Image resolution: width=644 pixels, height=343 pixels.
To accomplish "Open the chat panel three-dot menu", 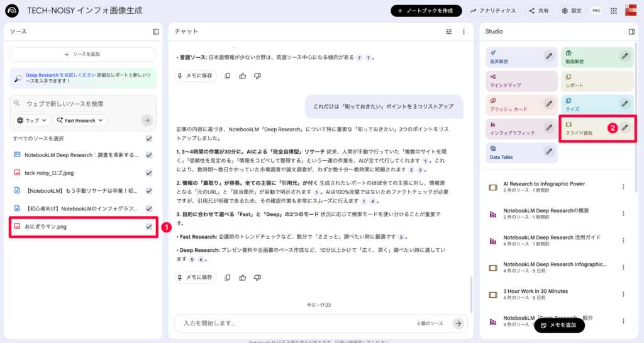I will pyautogui.click(x=464, y=31).
